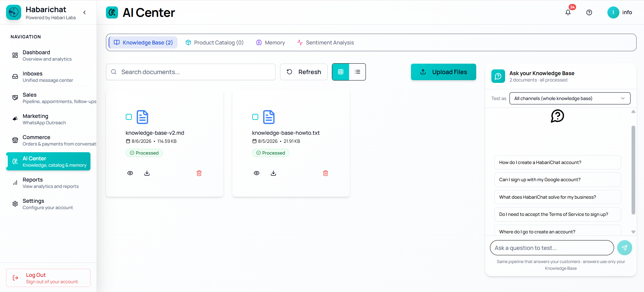Click the Dashboard grid icon in sidebar
This screenshot has height=292, width=644.
(15, 55)
